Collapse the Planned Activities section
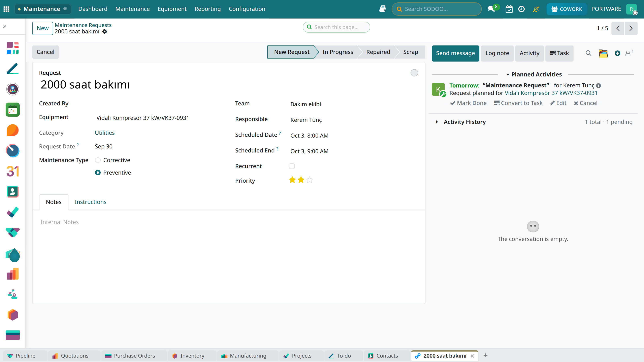Viewport: 644px width, 362px height. (534, 74)
